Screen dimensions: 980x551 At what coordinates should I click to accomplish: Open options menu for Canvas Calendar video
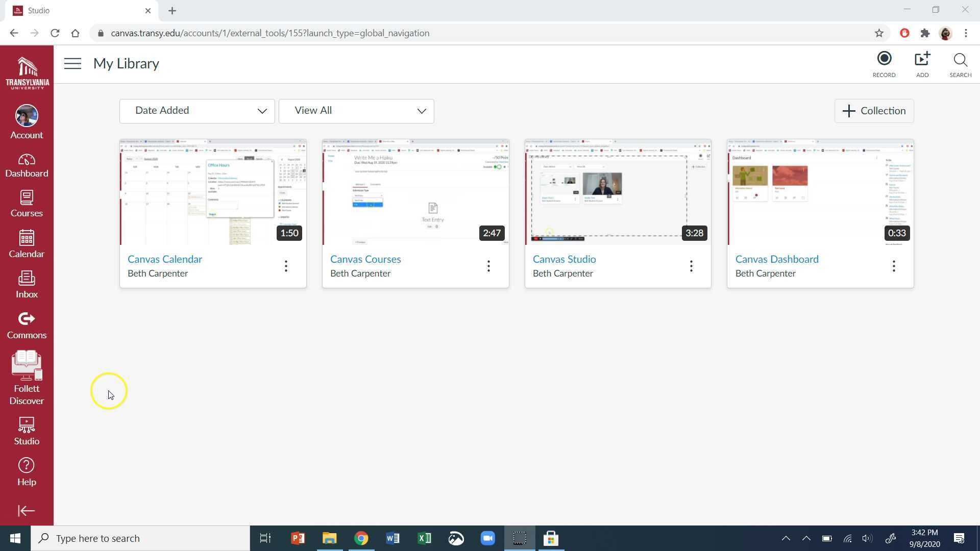(286, 266)
